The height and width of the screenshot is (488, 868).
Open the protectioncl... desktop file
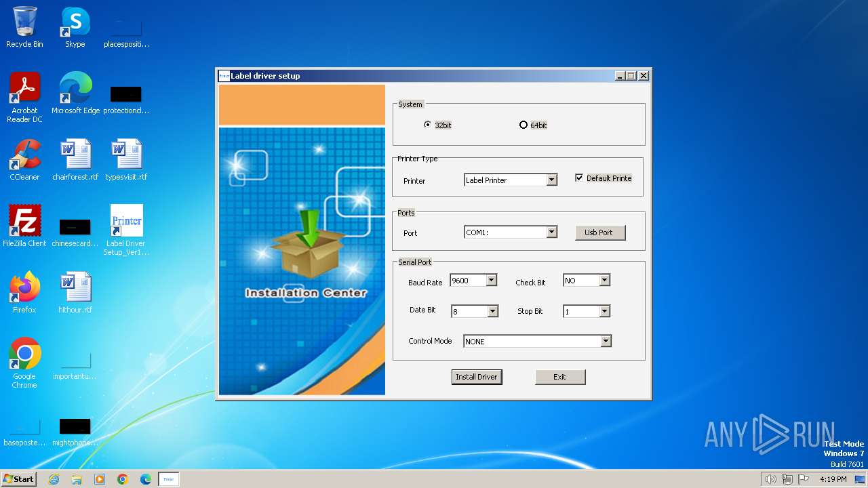pos(126,98)
